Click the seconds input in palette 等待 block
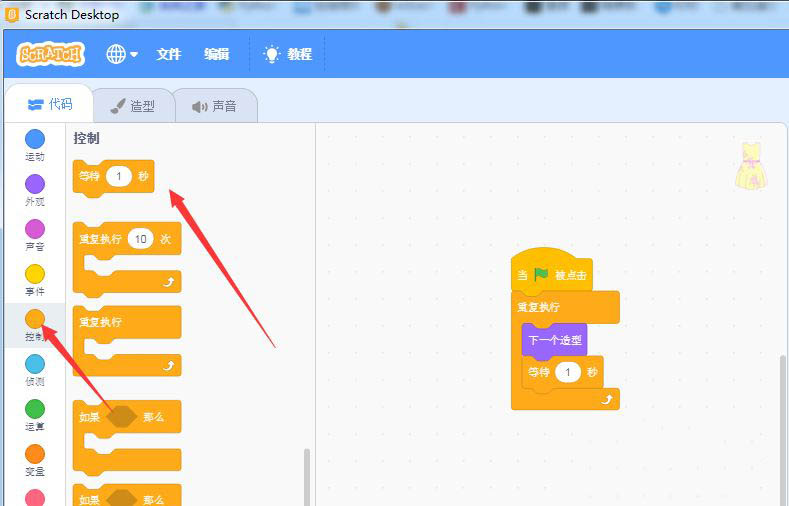Screen dimensions: 789x506 (x=119, y=176)
